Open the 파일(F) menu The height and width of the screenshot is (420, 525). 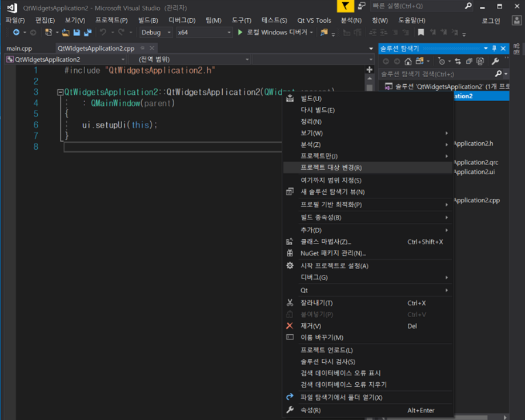coord(15,21)
